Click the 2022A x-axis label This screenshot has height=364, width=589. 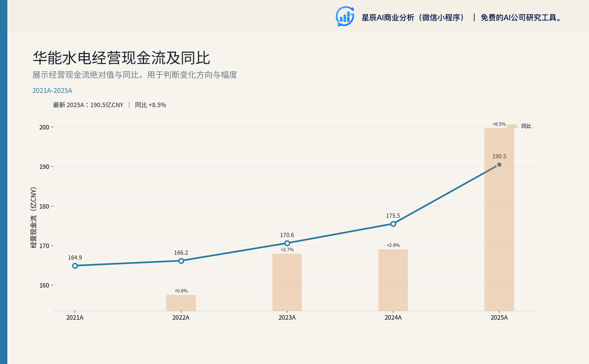click(x=181, y=318)
